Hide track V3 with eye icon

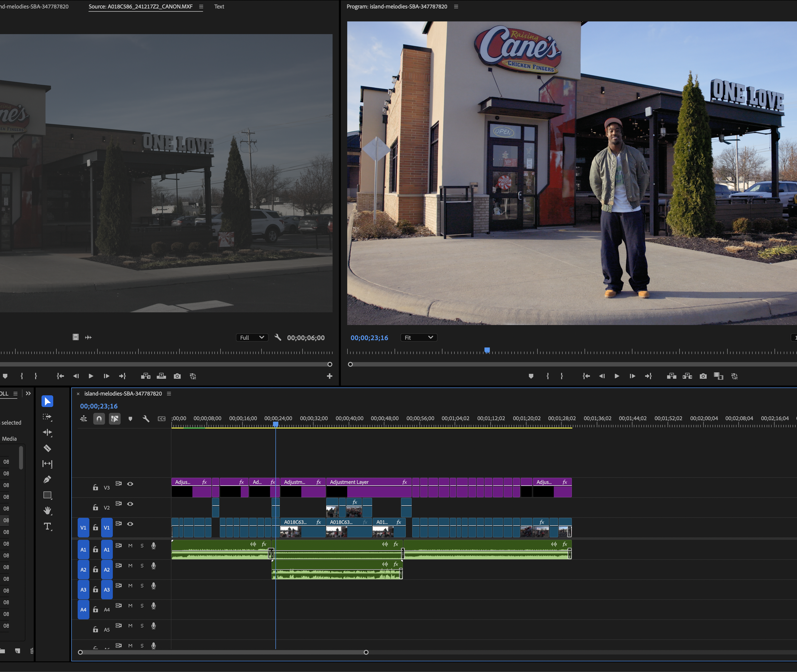[x=130, y=484]
